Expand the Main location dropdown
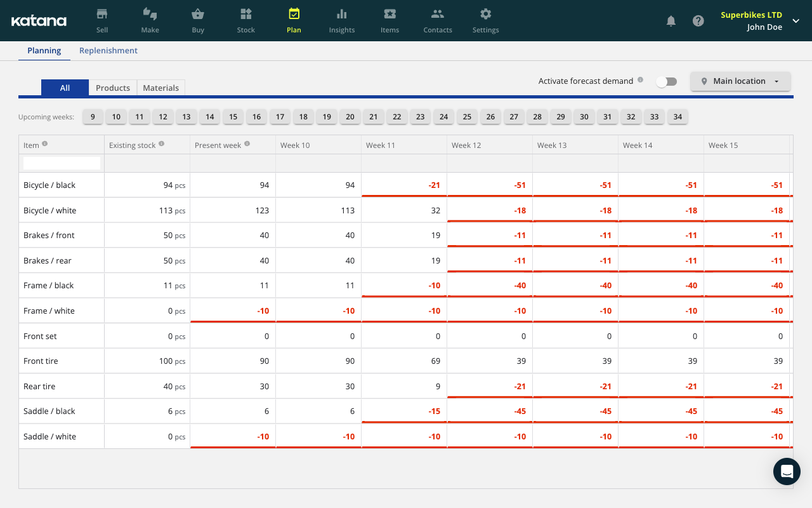Viewport: 812px width, 508px height. click(740, 81)
